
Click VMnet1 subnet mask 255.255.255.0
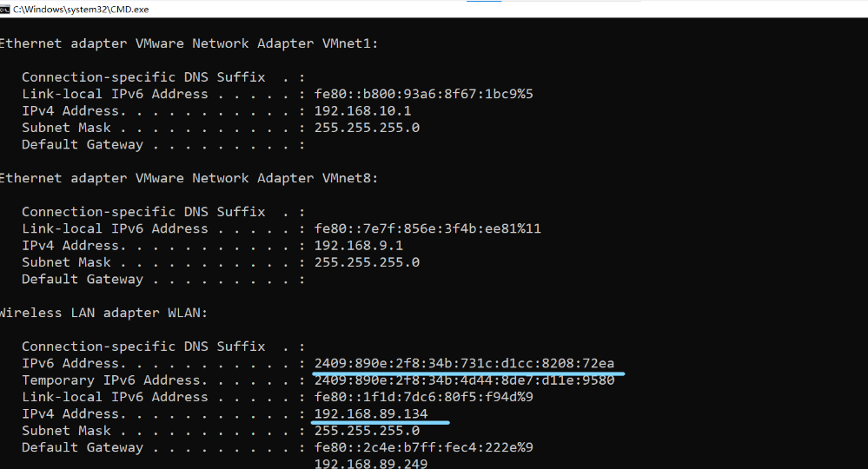pos(367,128)
